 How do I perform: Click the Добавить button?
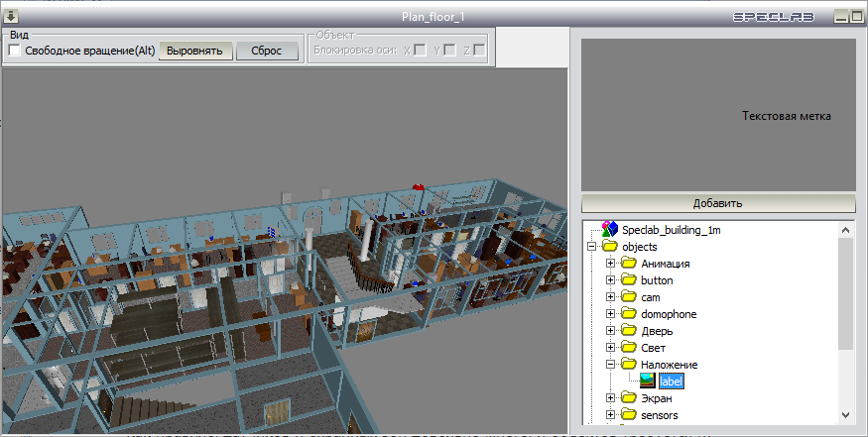[718, 203]
